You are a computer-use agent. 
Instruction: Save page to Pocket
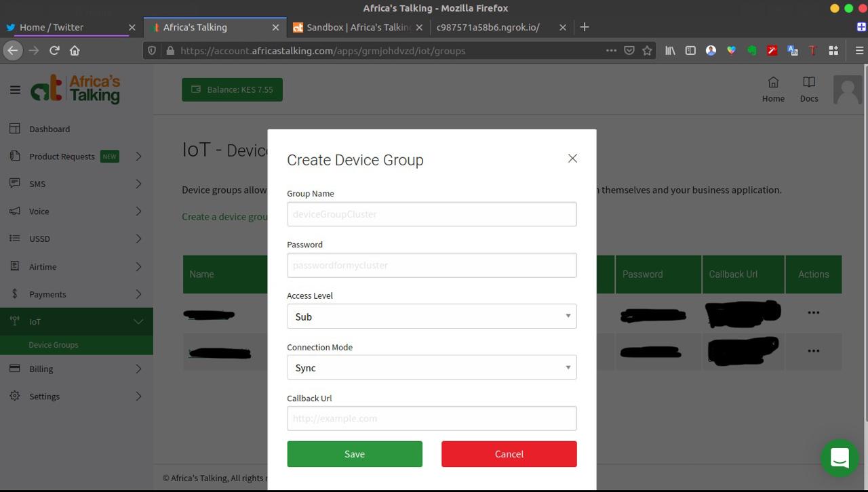coord(629,50)
